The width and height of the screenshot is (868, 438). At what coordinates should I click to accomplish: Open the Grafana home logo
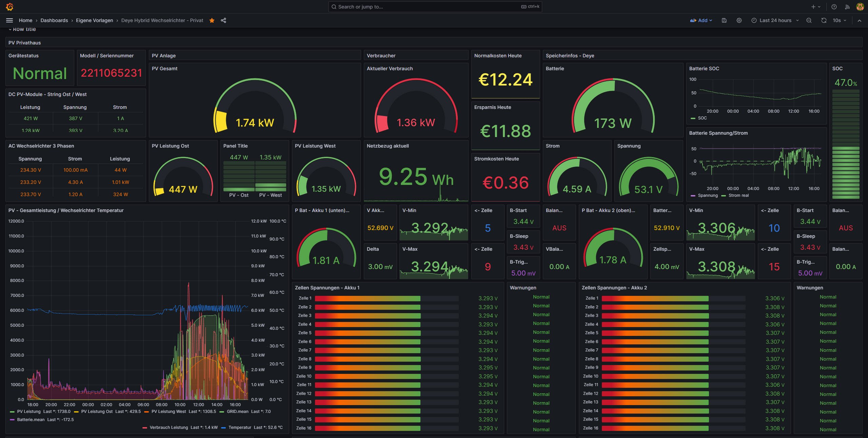[9, 7]
